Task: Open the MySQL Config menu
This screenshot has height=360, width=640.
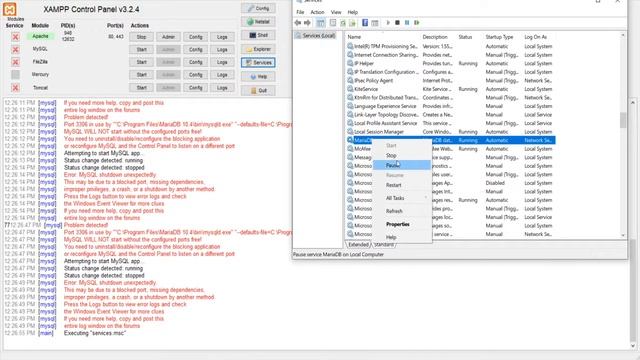Action: (x=196, y=49)
